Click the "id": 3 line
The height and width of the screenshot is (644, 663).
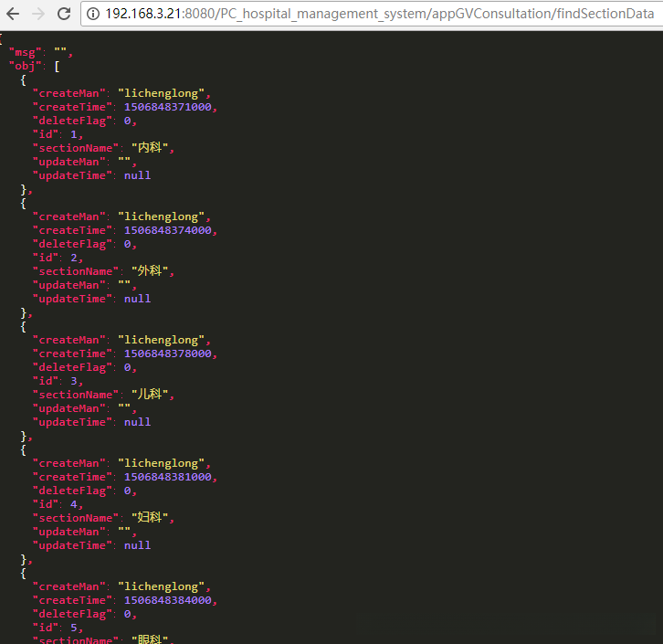tap(58, 381)
